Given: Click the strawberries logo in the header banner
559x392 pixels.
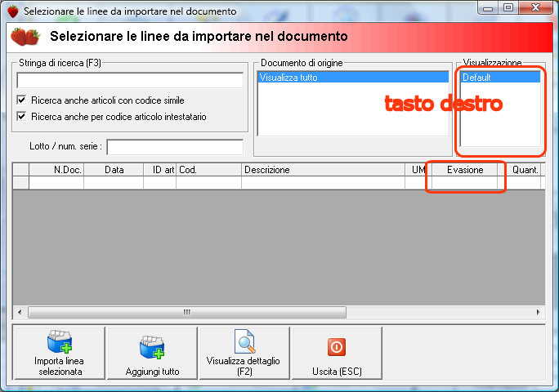Looking at the screenshot, I should click(x=25, y=37).
